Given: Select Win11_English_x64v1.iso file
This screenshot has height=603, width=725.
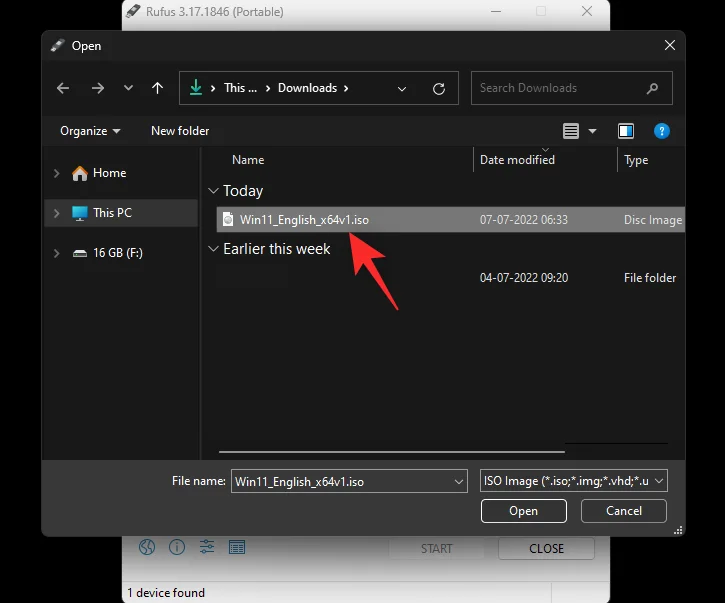Looking at the screenshot, I should [x=450, y=220].
